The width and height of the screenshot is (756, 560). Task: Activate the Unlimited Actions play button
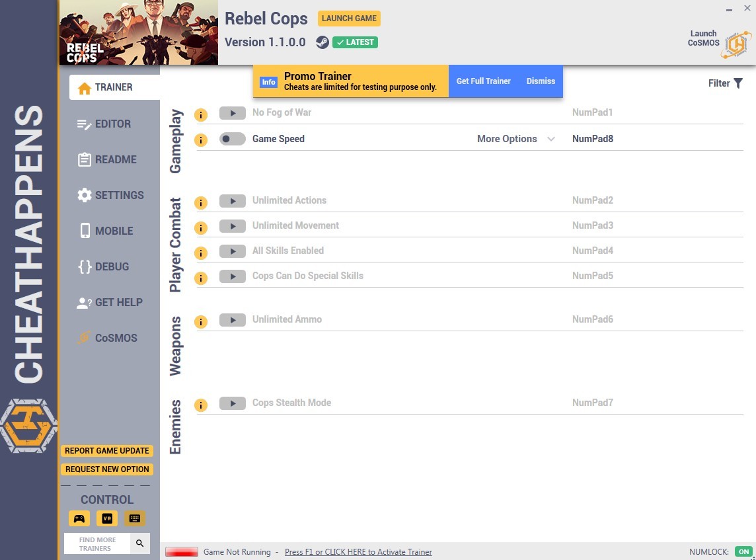point(233,200)
